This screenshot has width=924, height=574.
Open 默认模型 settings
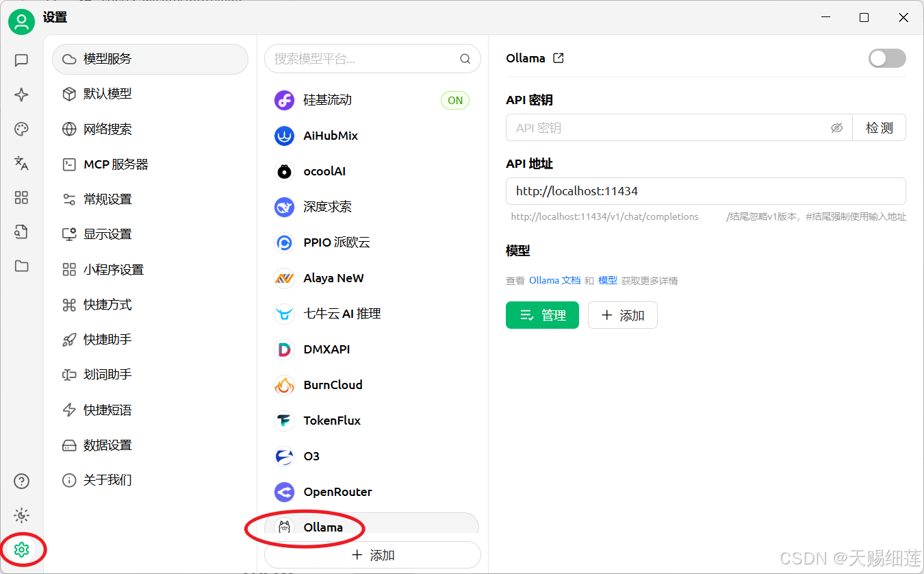click(150, 94)
